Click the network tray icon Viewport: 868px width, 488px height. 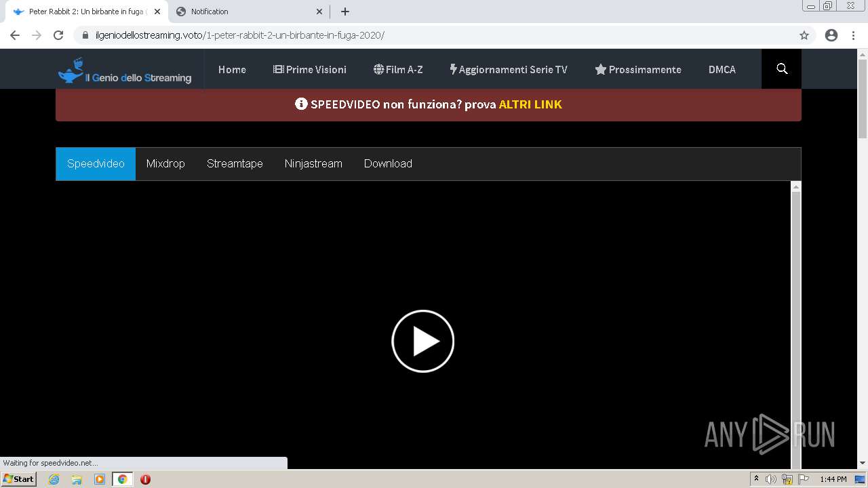coord(787,479)
